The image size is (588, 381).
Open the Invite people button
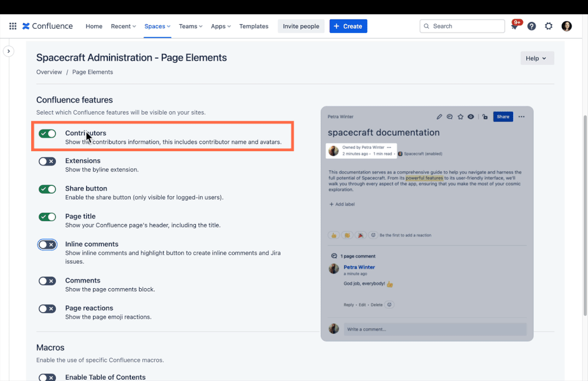tap(301, 26)
